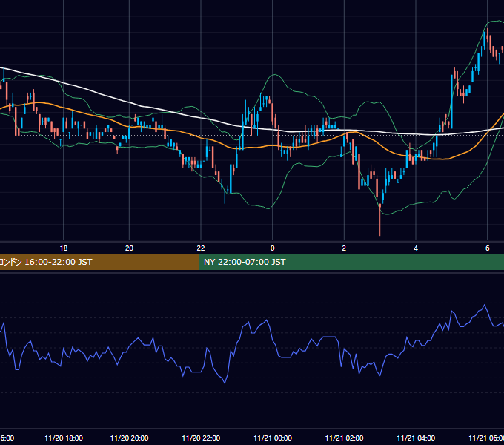
Task: Click the candle at the price peak near 06:00
Action: pyautogui.click(x=487, y=37)
